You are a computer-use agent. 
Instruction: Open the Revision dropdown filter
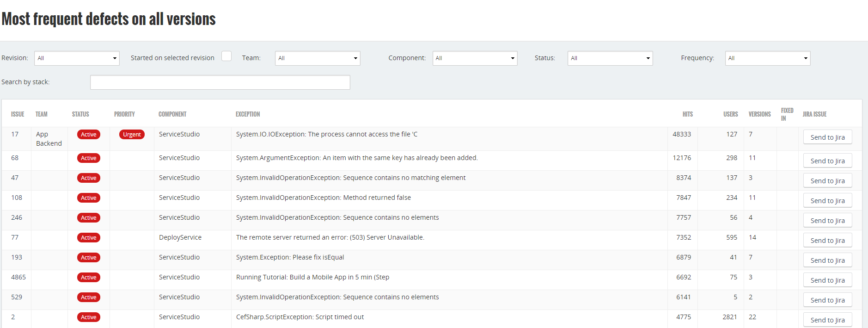(x=77, y=58)
